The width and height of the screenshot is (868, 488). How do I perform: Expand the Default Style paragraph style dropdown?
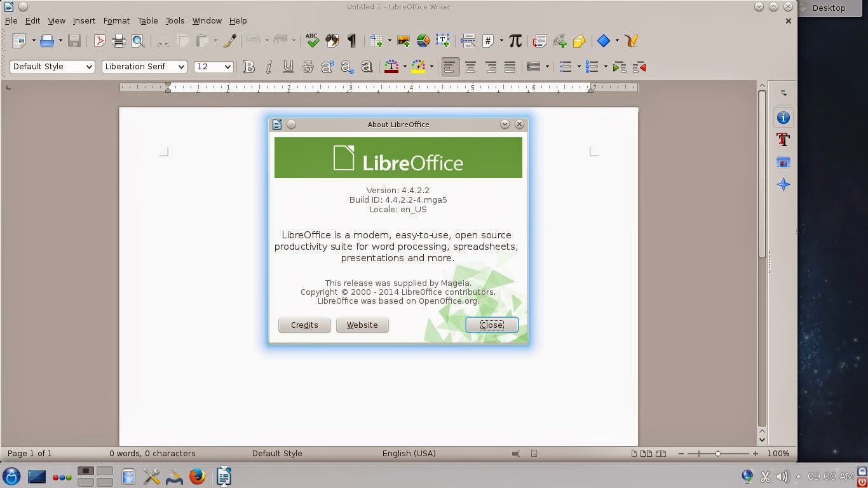point(89,67)
